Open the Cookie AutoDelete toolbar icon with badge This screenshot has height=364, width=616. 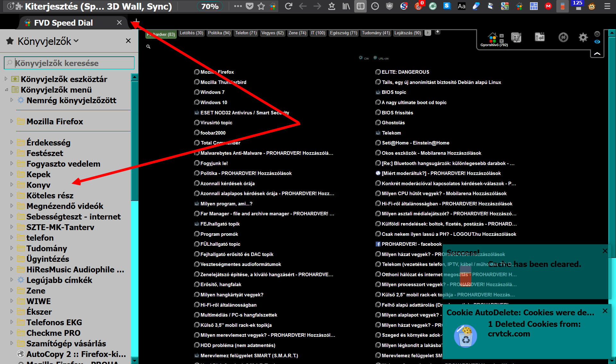tap(418, 6)
